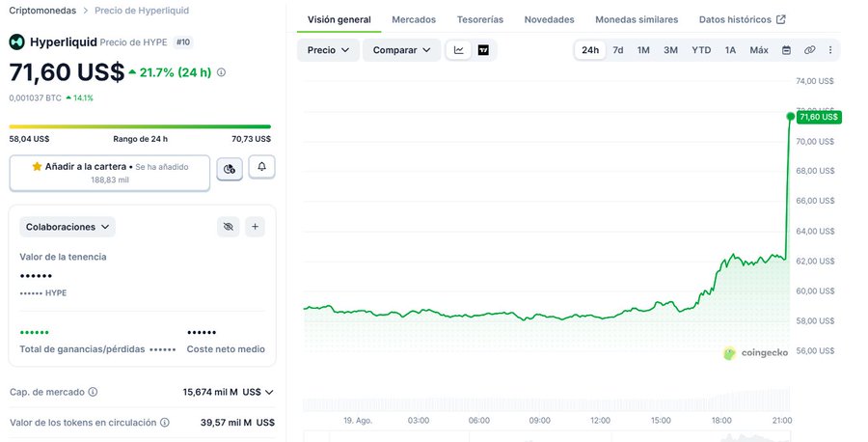
Task: Click the 18:00 time axis label
Action: tap(721, 421)
